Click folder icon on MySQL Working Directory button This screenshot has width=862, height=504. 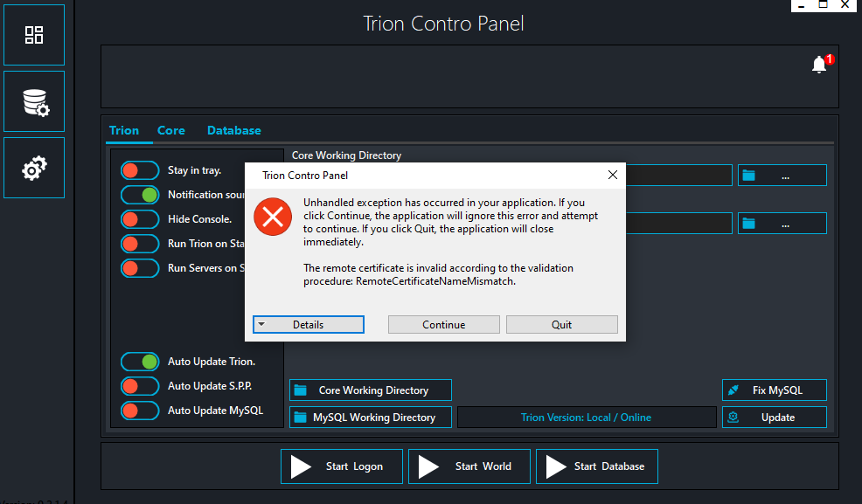[300, 418]
